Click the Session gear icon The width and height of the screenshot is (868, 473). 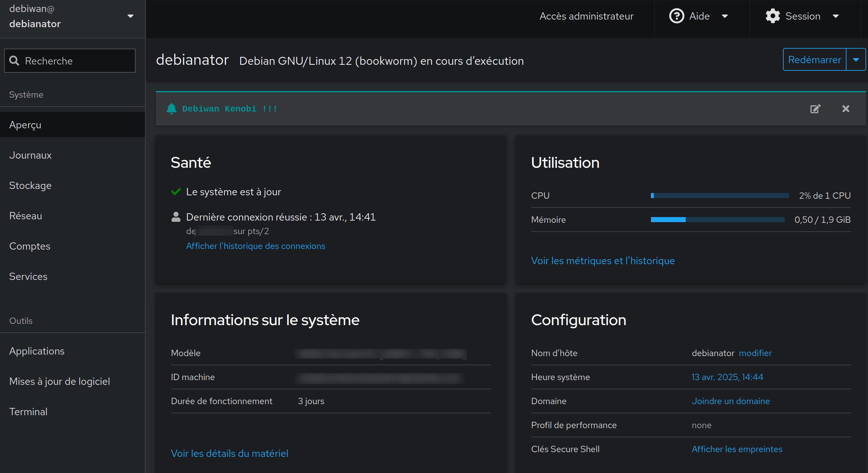click(x=772, y=16)
